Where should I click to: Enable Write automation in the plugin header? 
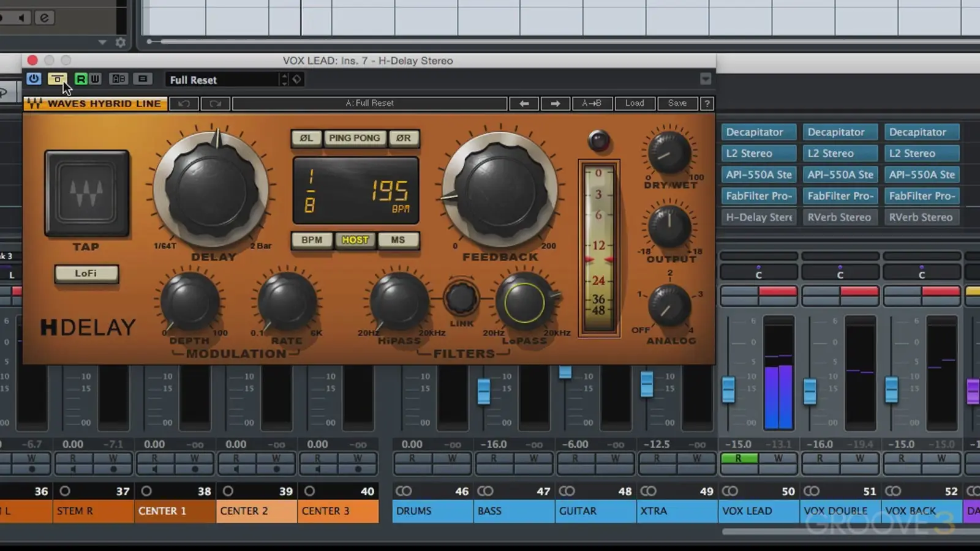coord(95,79)
